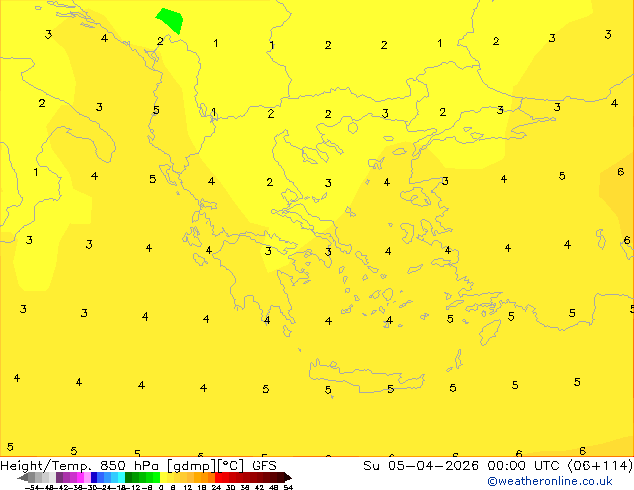
Task: Open the weatheronline.co.uk copyright link
Action: pos(550,481)
